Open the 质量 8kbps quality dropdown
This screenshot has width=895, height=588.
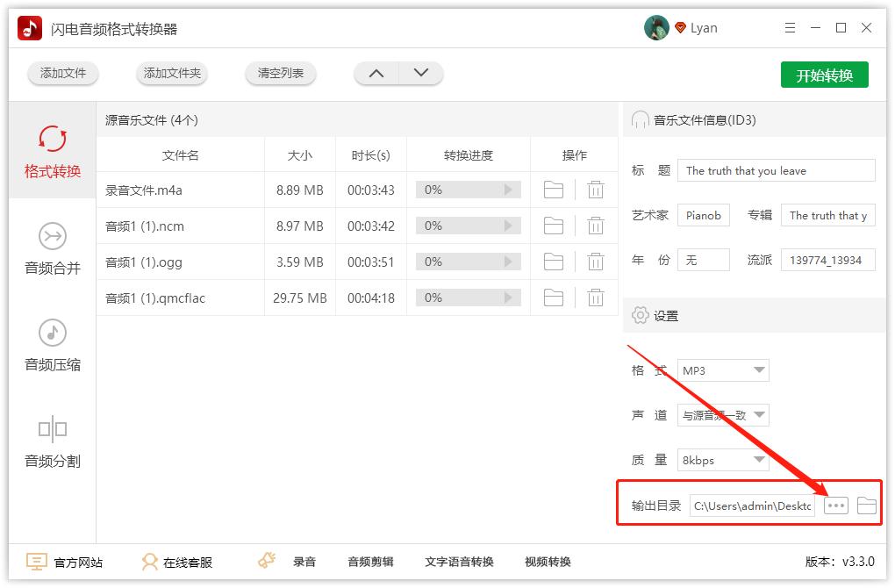[x=723, y=460]
